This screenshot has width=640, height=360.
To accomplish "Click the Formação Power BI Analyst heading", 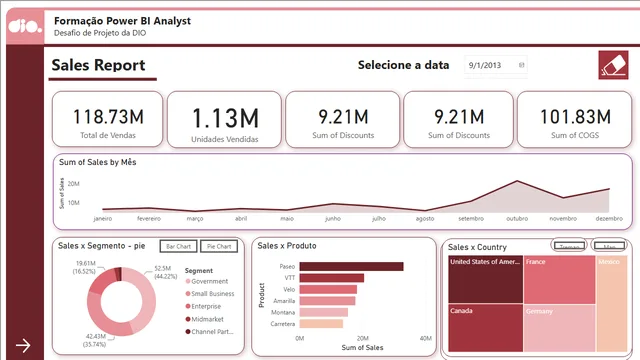I will (x=122, y=21).
